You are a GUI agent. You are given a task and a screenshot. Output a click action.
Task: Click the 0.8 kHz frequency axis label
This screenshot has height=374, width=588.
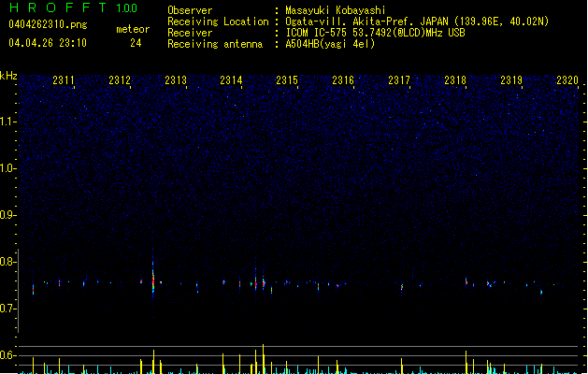[8, 262]
